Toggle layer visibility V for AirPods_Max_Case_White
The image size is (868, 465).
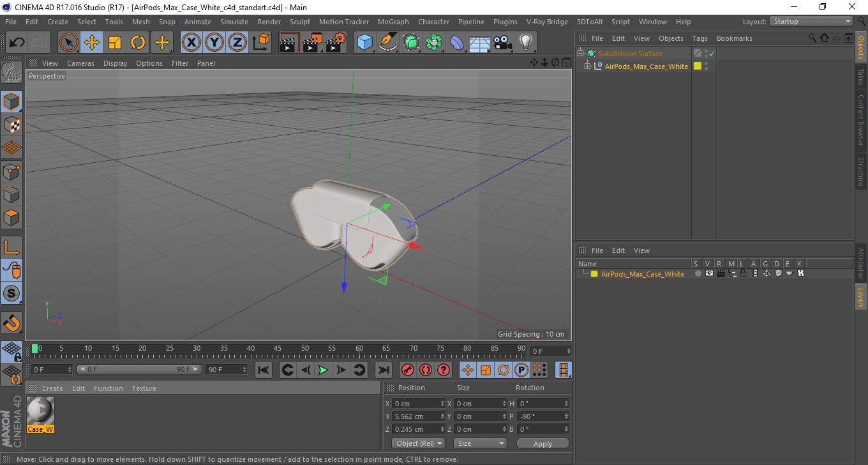(x=709, y=273)
